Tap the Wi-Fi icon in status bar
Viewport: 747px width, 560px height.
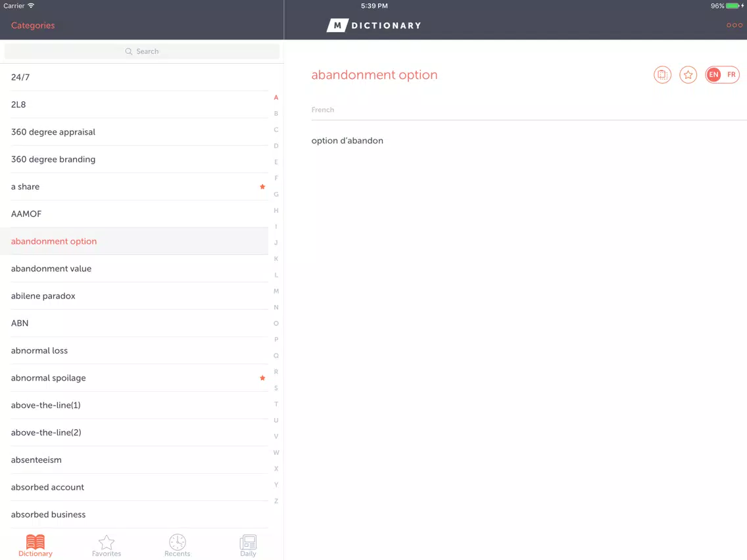click(x=31, y=6)
